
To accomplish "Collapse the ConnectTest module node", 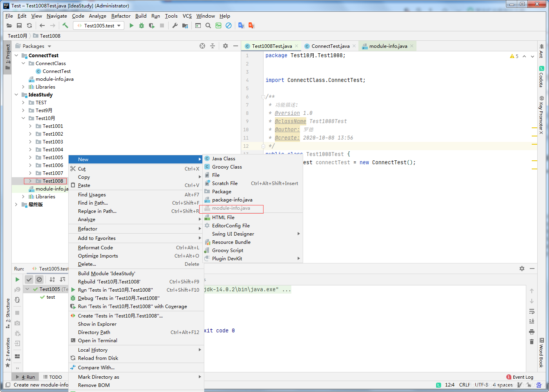I will coord(16,55).
